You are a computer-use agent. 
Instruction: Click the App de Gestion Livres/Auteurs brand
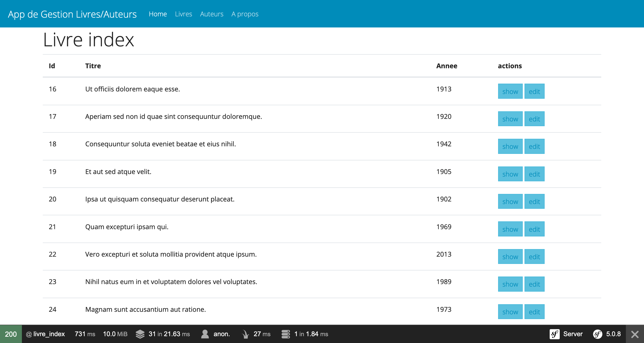[72, 14]
